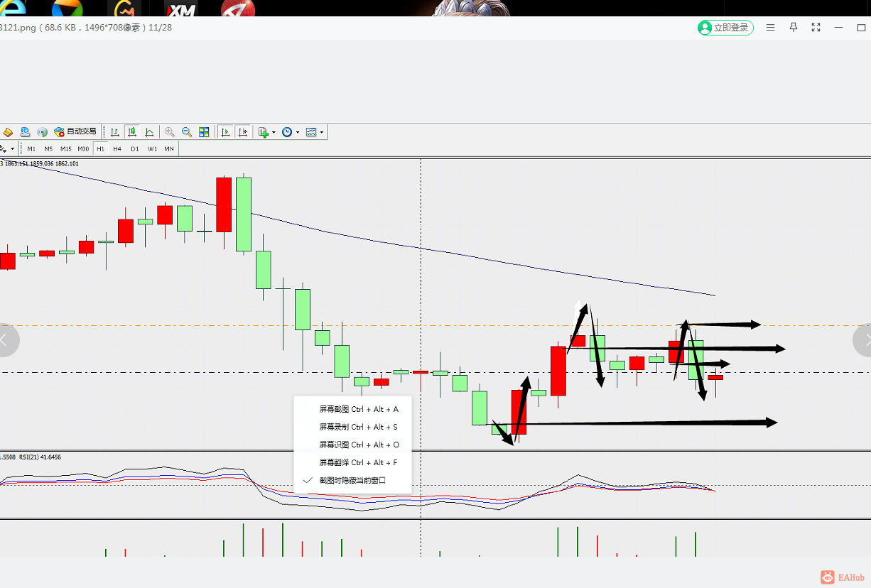Select the M15 timeframe
The image size is (871, 588).
[x=65, y=149]
